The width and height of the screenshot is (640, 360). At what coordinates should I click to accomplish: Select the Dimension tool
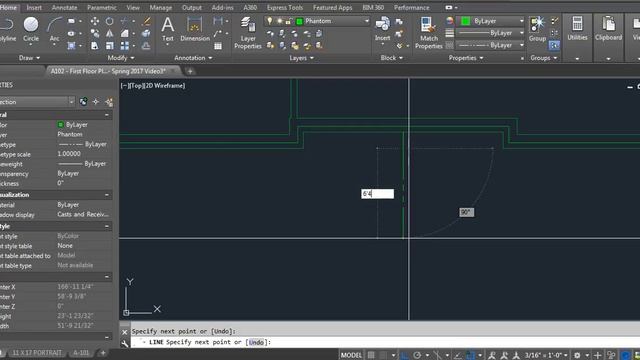coord(195,29)
